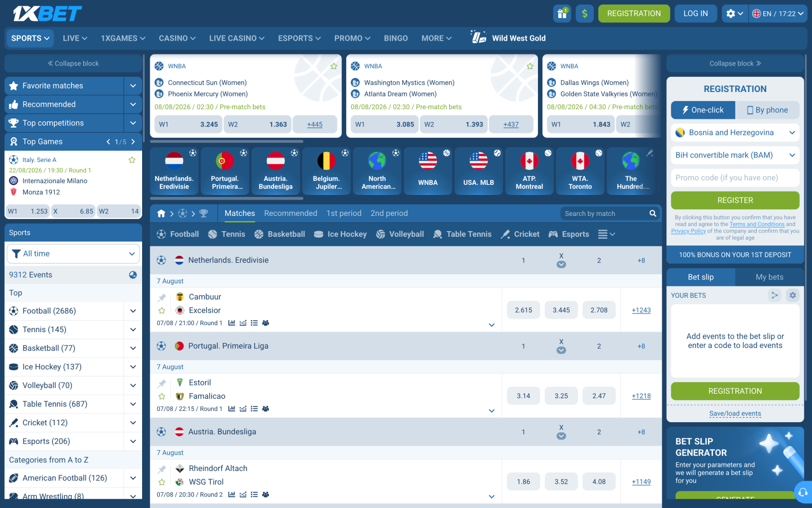Click green REGISTER button in form
Image resolution: width=812 pixels, height=508 pixels.
735,200
